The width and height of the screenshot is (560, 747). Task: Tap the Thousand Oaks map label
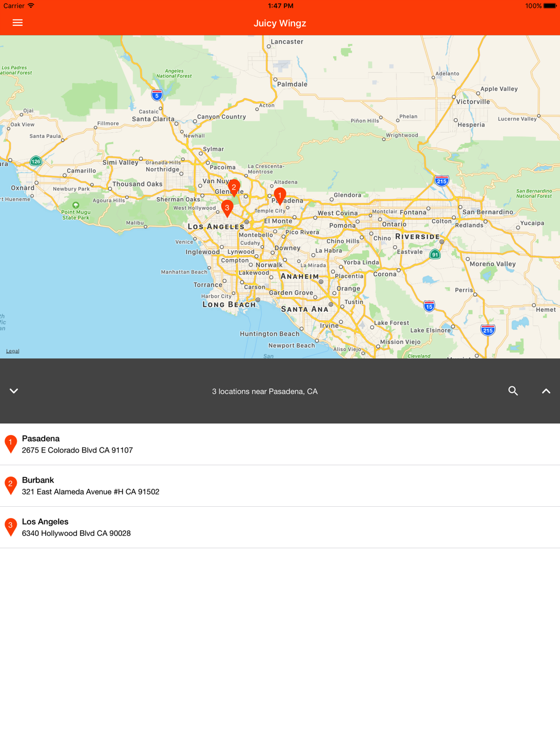pos(137,184)
